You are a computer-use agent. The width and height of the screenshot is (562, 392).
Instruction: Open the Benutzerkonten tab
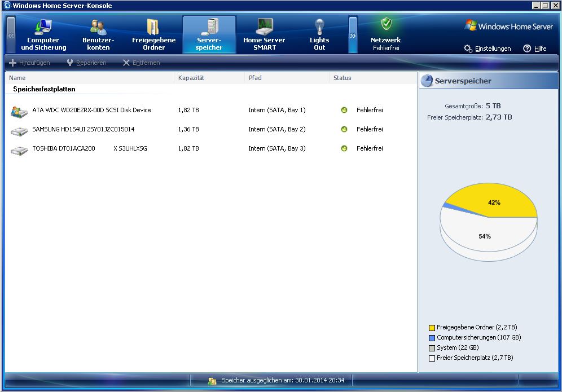(x=98, y=34)
